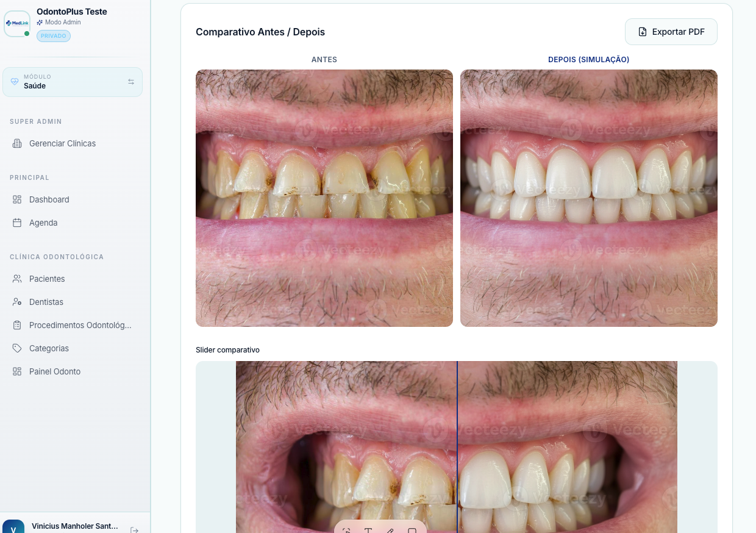756x533 pixels.
Task: Click the Exportar PDF button
Action: tap(671, 32)
